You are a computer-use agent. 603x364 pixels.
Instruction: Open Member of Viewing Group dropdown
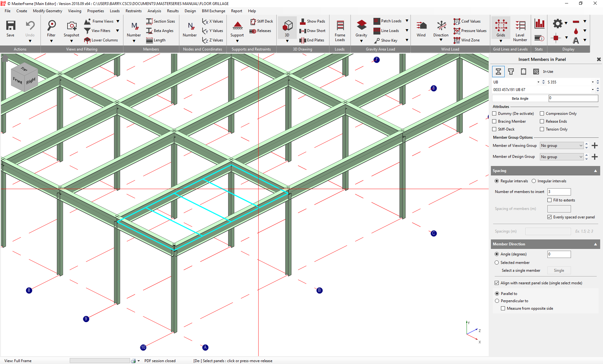point(562,146)
